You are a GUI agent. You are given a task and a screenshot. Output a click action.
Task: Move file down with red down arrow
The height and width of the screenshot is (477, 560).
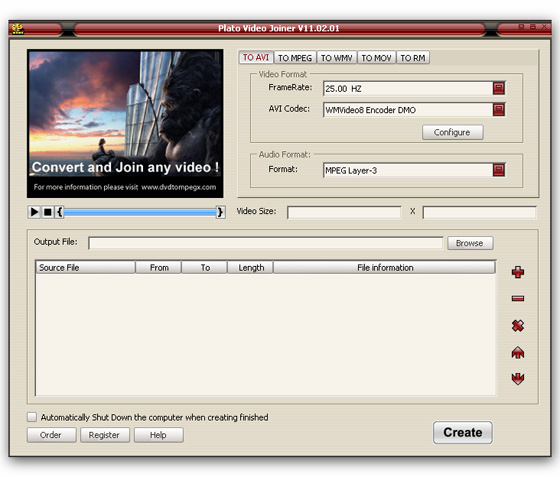tap(518, 378)
